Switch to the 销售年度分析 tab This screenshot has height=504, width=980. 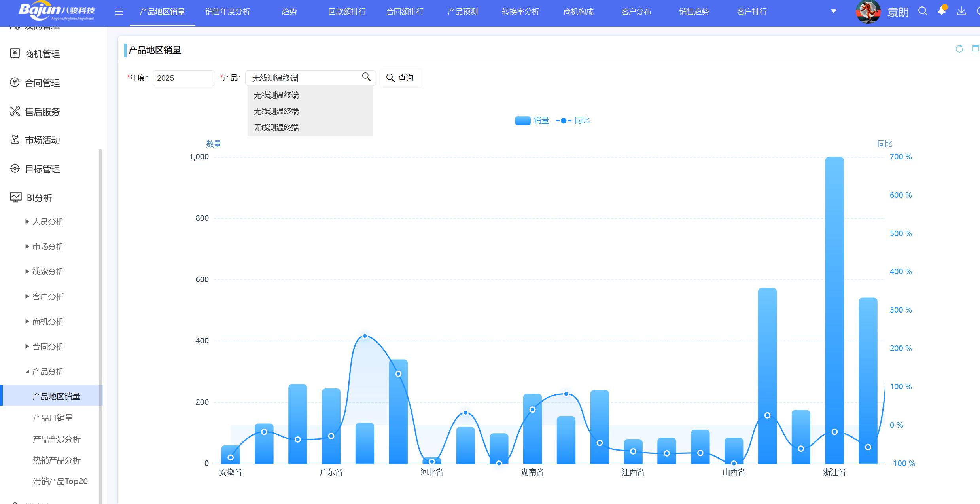click(x=227, y=12)
